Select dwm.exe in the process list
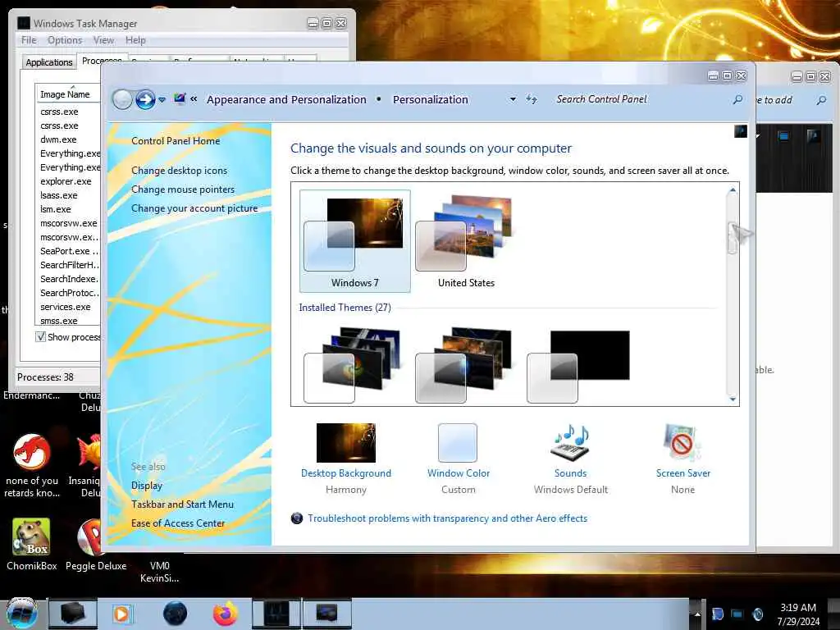The width and height of the screenshot is (840, 630). click(58, 139)
